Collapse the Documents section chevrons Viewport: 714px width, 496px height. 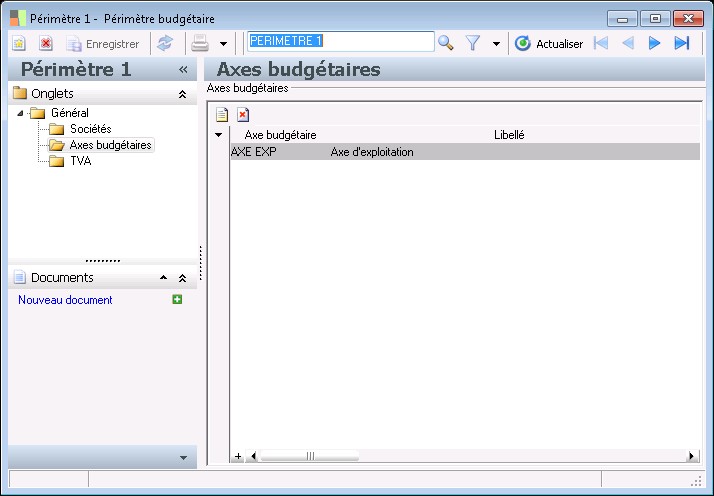(182, 278)
